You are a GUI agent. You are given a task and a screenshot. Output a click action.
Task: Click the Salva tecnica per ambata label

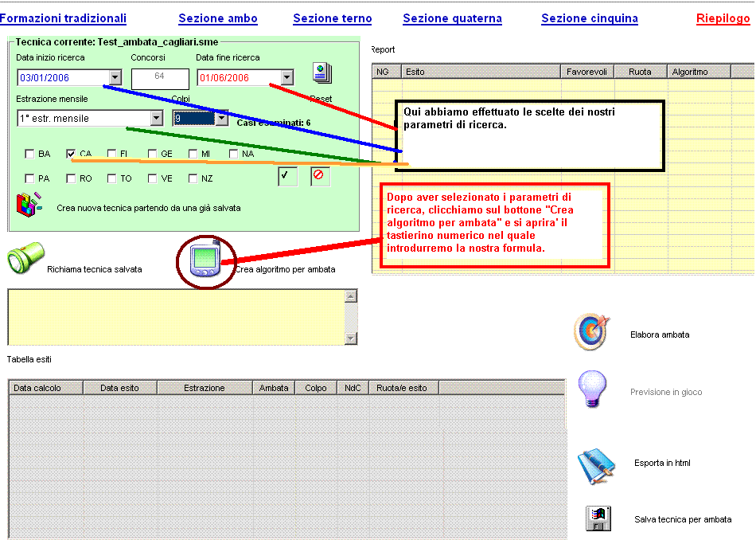(683, 519)
